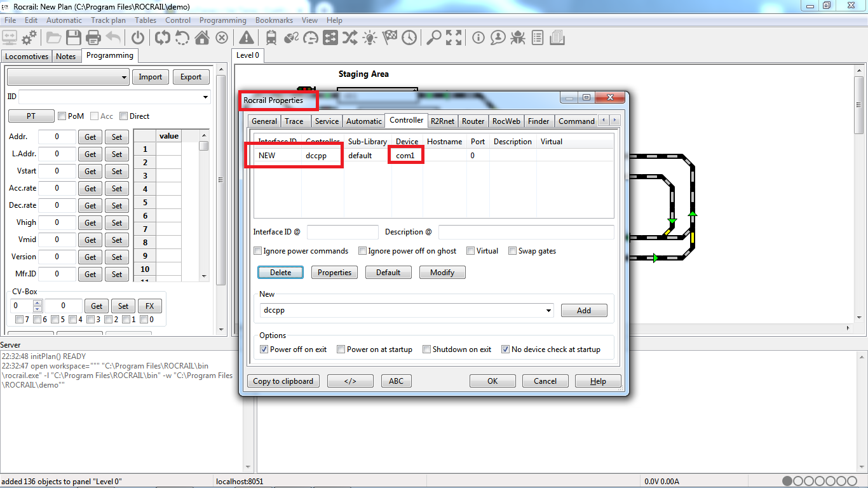
Task: Click the bug report toolbar icon
Action: click(x=517, y=37)
